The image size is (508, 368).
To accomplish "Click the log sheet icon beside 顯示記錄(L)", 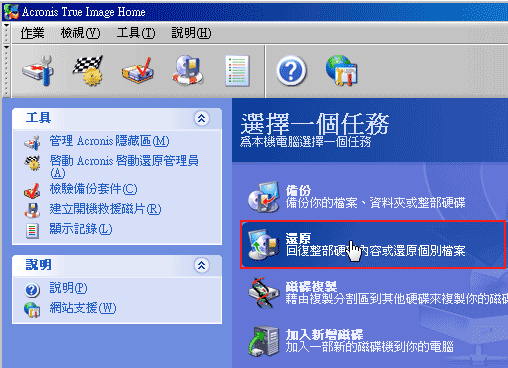I will click(32, 231).
